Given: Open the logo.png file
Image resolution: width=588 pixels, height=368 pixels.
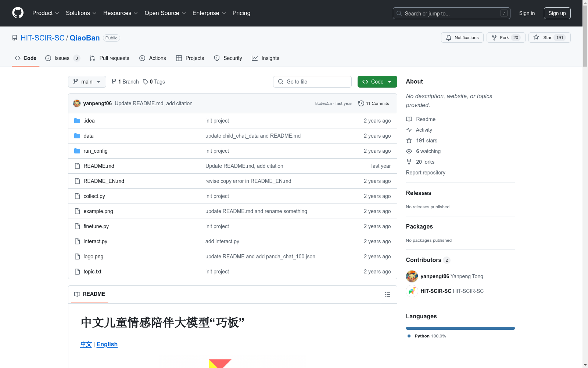Looking at the screenshot, I should pyautogui.click(x=93, y=256).
